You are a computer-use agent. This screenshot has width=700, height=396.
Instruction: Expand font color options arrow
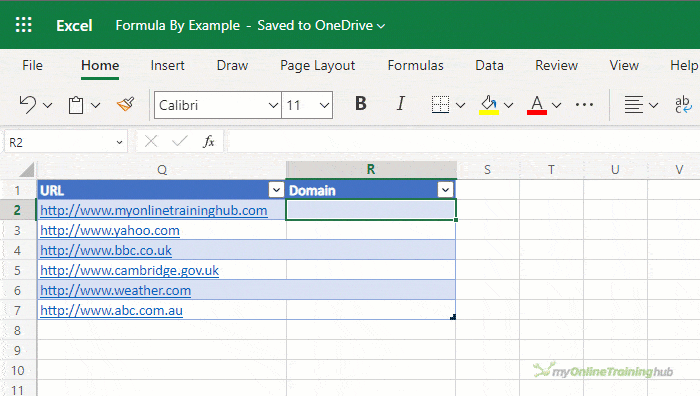[556, 106]
